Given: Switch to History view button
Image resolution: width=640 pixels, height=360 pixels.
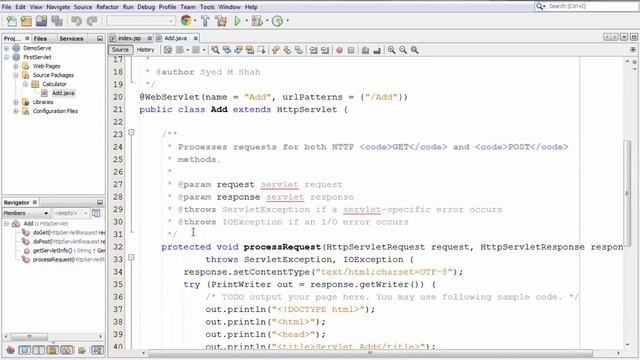Looking at the screenshot, I should tap(146, 50).
